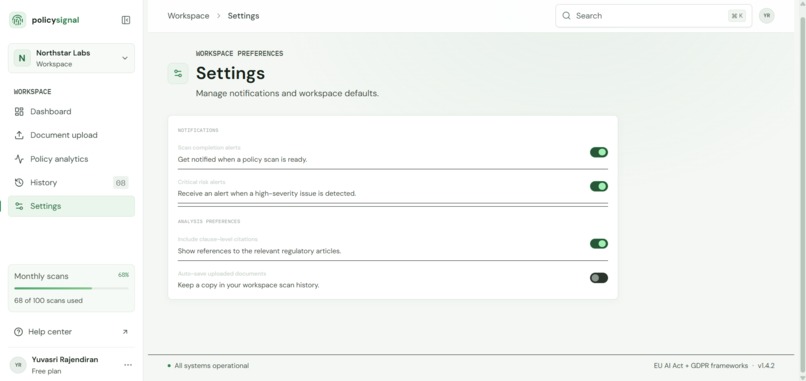Click the policysignal fingerprint logo icon
This screenshot has width=806, height=381.
tap(17, 20)
